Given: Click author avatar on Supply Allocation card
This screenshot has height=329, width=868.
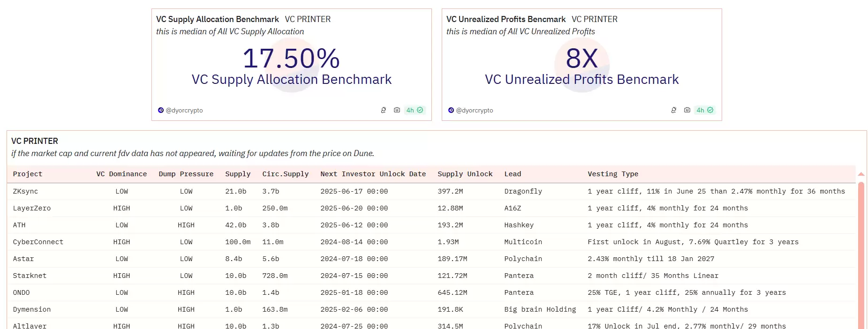Looking at the screenshot, I should coord(161,110).
